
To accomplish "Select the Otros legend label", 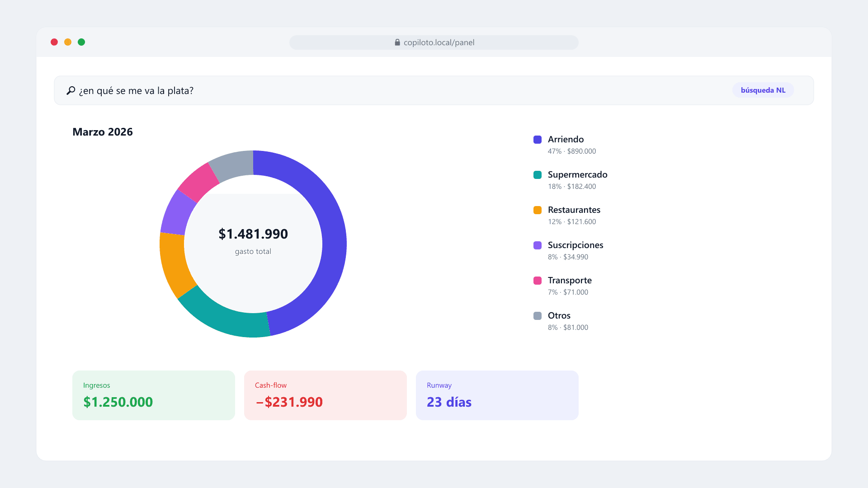I will tap(559, 315).
